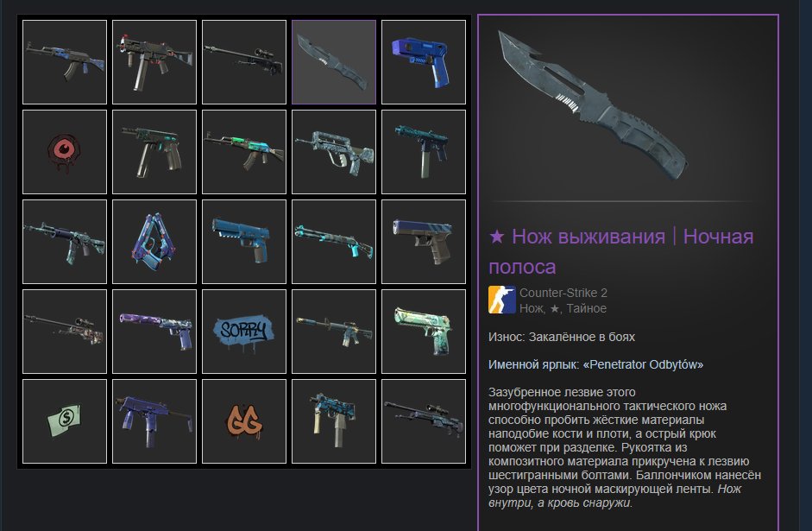Select the UMP-45 item in first row

154,62
